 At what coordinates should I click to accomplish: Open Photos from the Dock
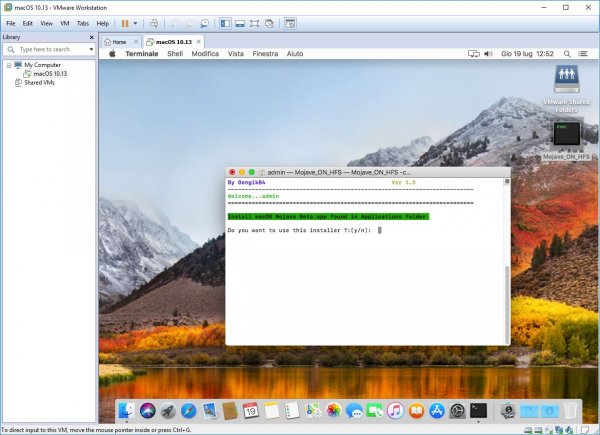334,411
